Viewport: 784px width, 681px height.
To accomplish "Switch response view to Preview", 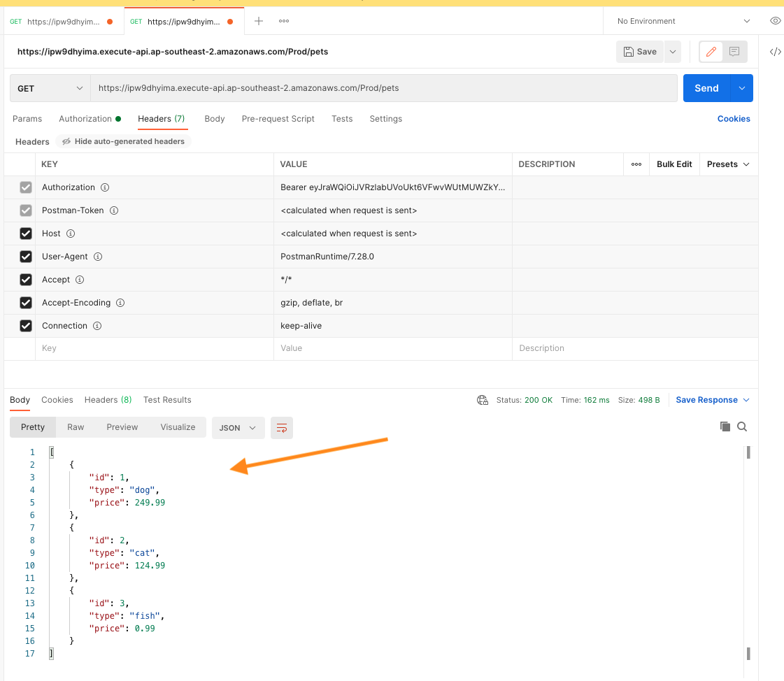I will click(x=122, y=427).
